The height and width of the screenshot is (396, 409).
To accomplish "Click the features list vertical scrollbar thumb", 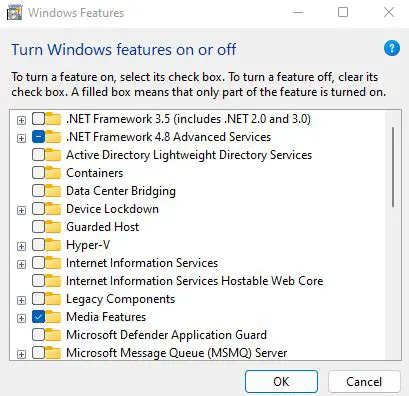I will click(393, 167).
